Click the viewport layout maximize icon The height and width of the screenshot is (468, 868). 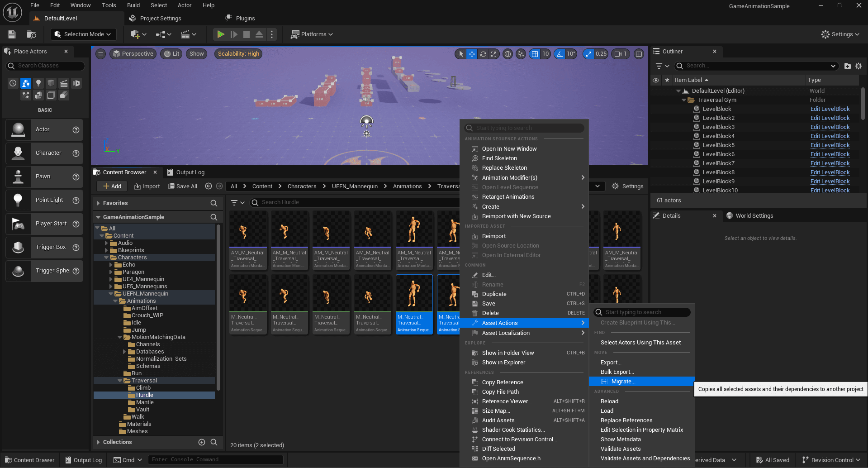point(639,54)
